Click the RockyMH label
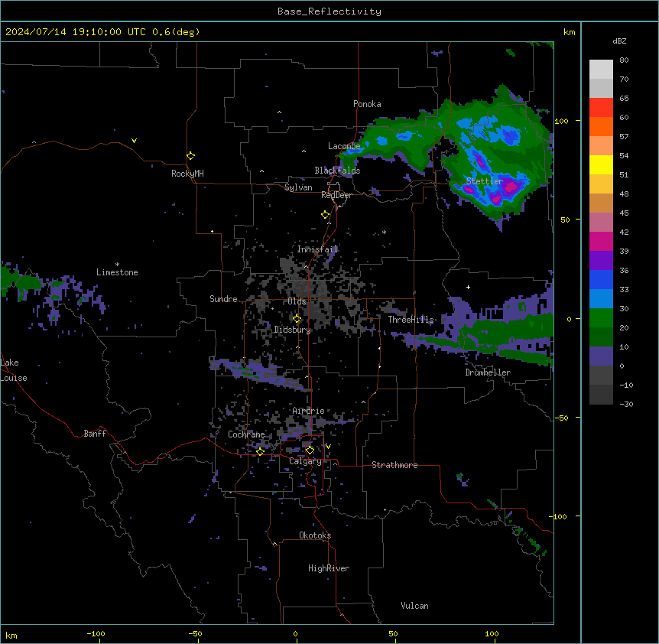659x644 pixels. point(187,174)
